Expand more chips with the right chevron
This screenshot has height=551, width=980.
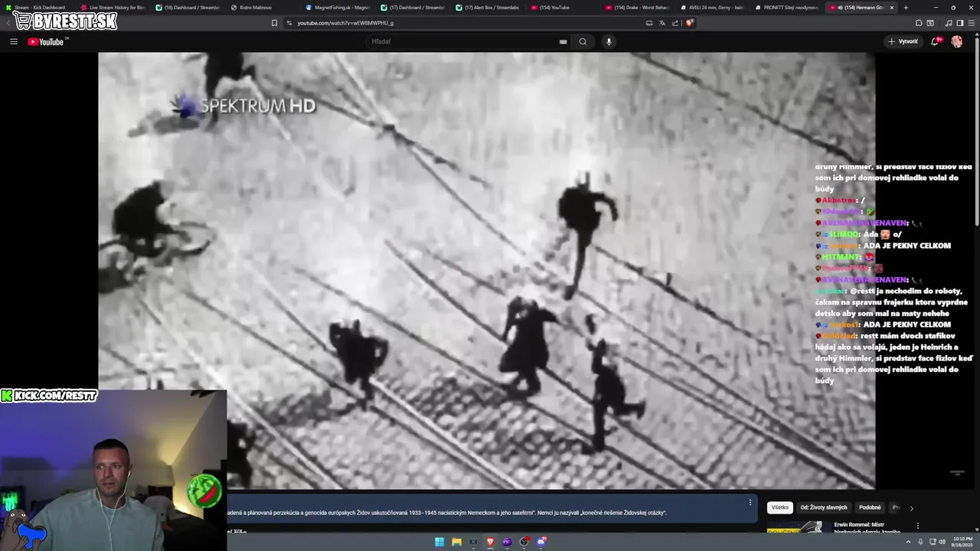911,507
